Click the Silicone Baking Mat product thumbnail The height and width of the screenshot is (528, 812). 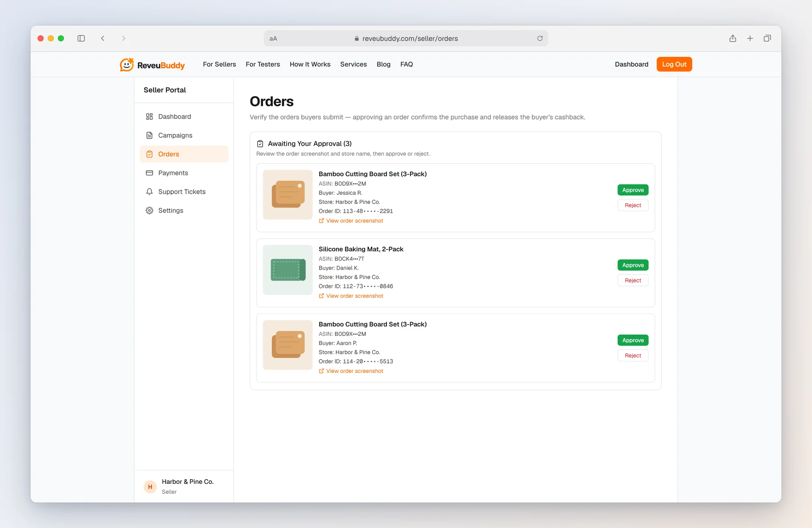pyautogui.click(x=287, y=270)
